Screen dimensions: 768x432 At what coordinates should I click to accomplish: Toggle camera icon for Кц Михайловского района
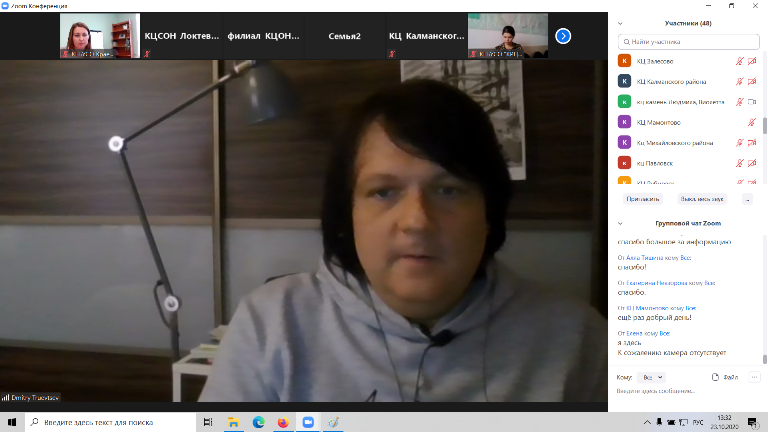752,143
